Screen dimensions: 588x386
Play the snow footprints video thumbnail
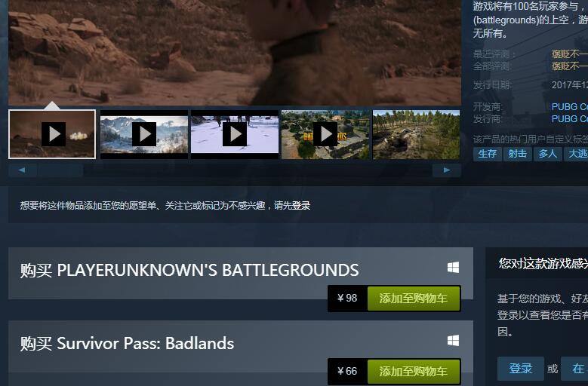click(235, 134)
